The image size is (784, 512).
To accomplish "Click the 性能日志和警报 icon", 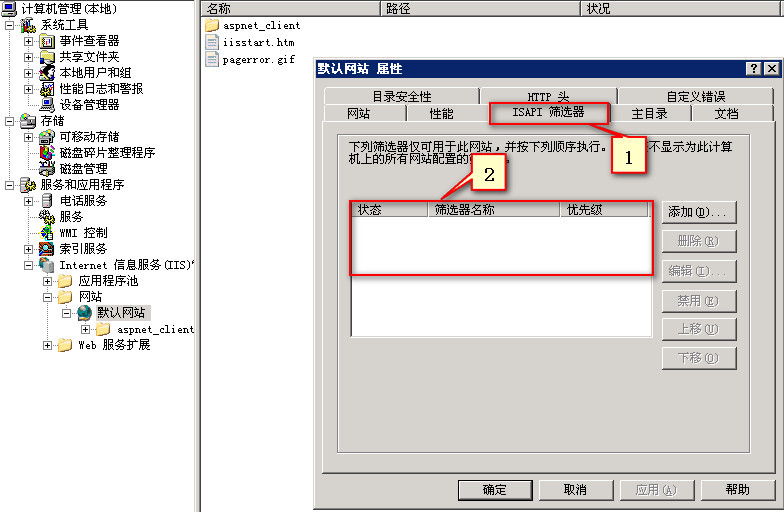I will 48,89.
